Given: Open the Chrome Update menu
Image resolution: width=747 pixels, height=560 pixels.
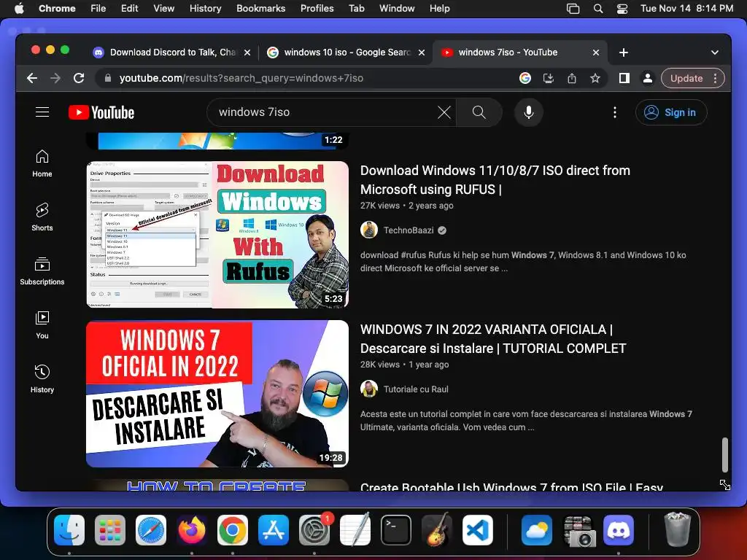Looking at the screenshot, I should [x=693, y=78].
